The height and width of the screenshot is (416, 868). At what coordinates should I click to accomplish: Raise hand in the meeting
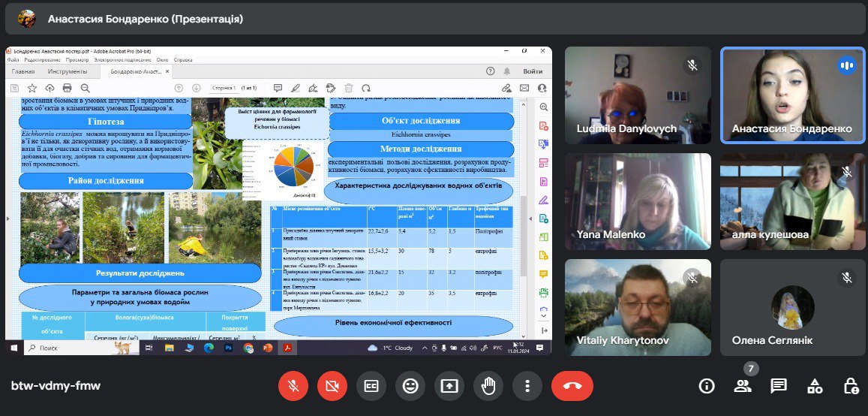click(x=488, y=386)
